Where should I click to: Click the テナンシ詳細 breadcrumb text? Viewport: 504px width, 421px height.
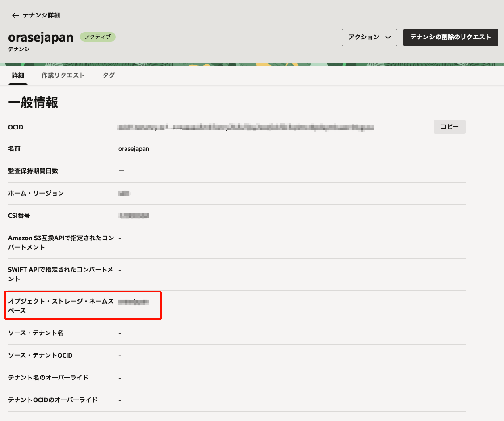[41, 15]
